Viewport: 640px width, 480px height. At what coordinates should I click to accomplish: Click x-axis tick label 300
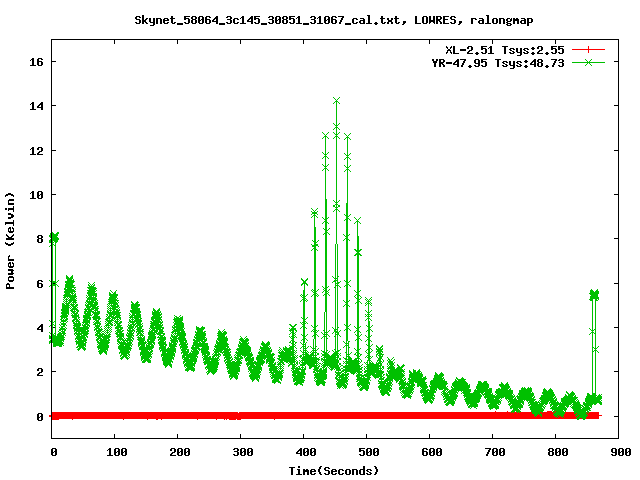coord(243,452)
